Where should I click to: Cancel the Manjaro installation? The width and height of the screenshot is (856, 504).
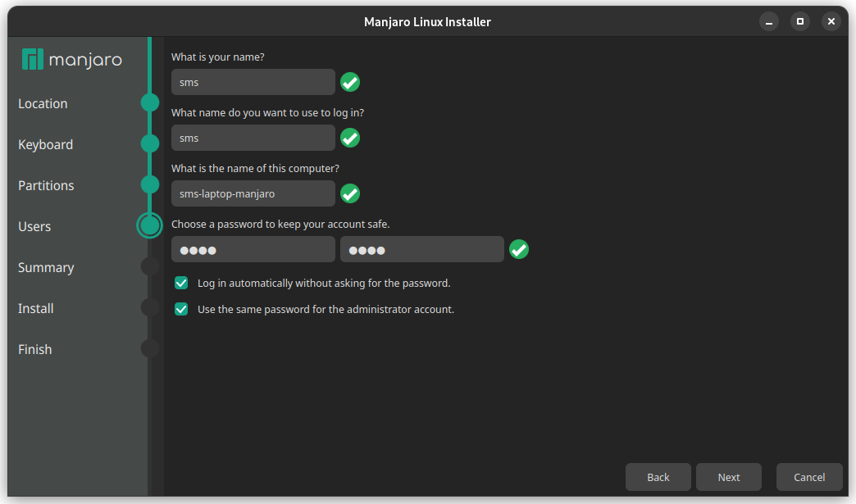pos(809,477)
